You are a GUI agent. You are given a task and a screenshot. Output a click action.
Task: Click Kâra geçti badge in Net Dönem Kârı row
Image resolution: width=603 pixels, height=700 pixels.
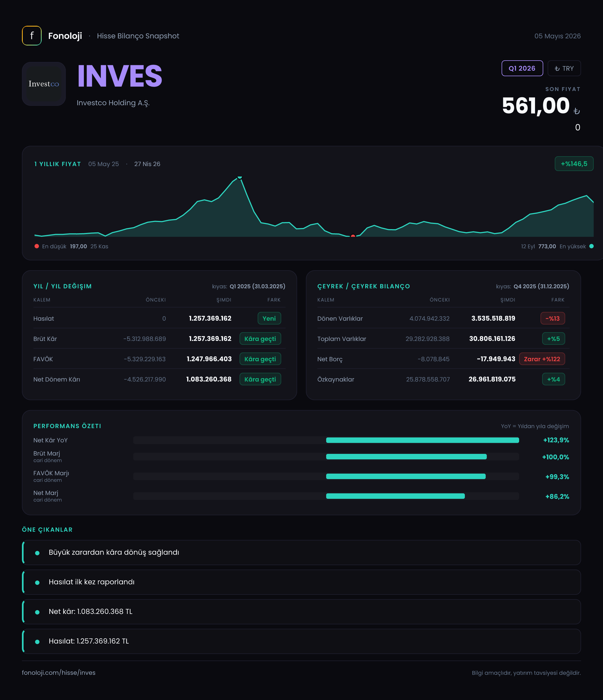260,379
